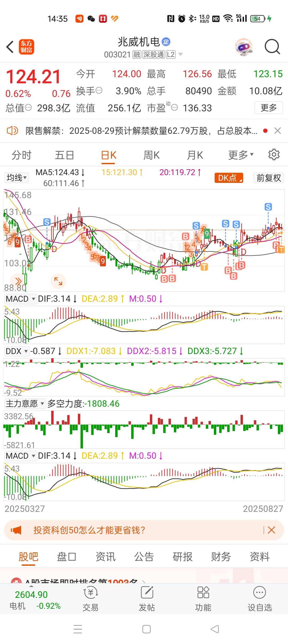Tap the price 124.21

coord(33,77)
